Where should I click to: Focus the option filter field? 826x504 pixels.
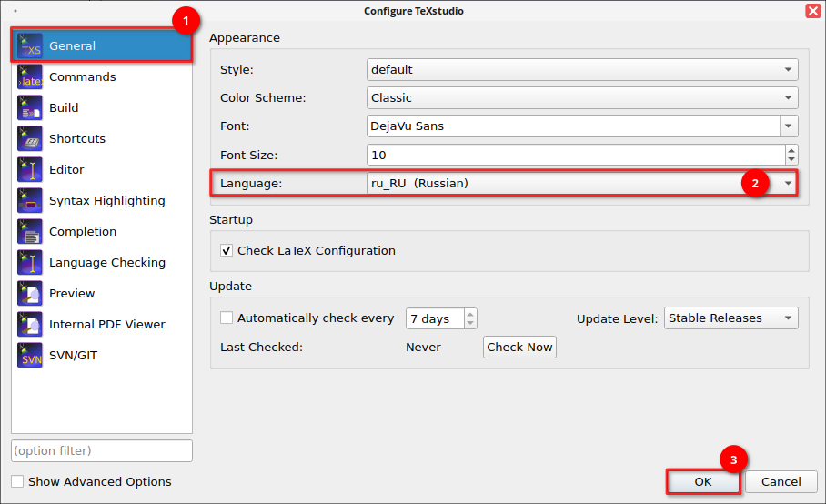click(x=102, y=451)
